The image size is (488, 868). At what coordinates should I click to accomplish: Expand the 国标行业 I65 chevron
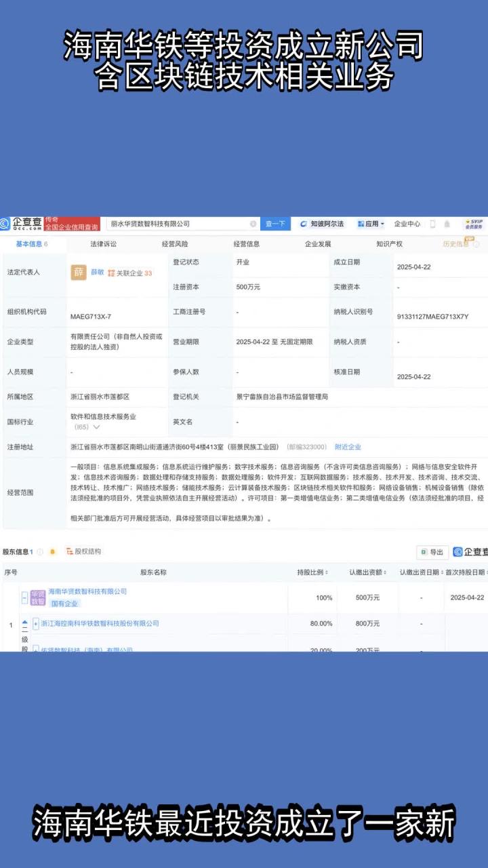click(96, 427)
